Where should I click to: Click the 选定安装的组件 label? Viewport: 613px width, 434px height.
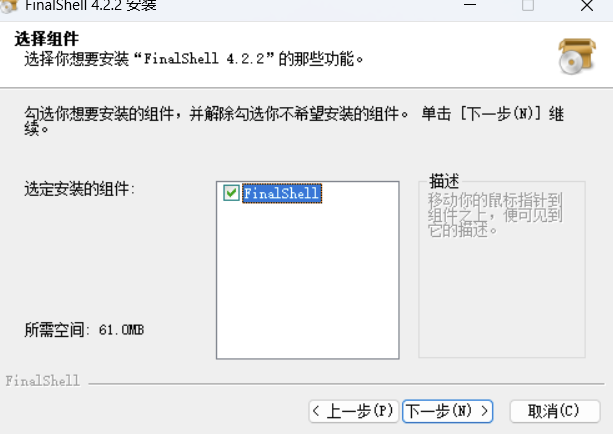(79, 189)
